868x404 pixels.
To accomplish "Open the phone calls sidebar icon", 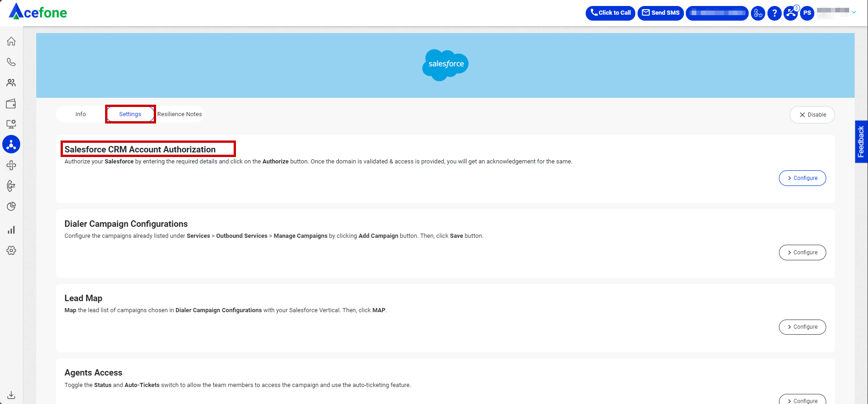I will (11, 62).
